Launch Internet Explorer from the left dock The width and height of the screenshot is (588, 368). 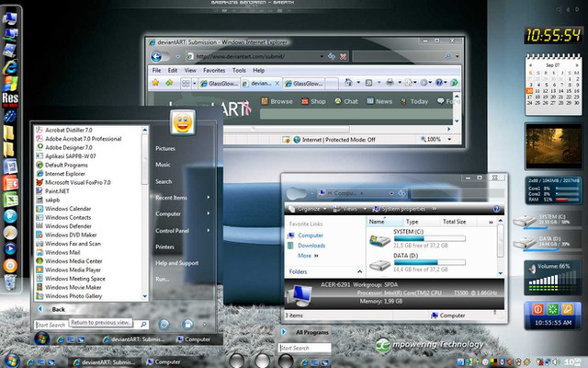point(10,67)
